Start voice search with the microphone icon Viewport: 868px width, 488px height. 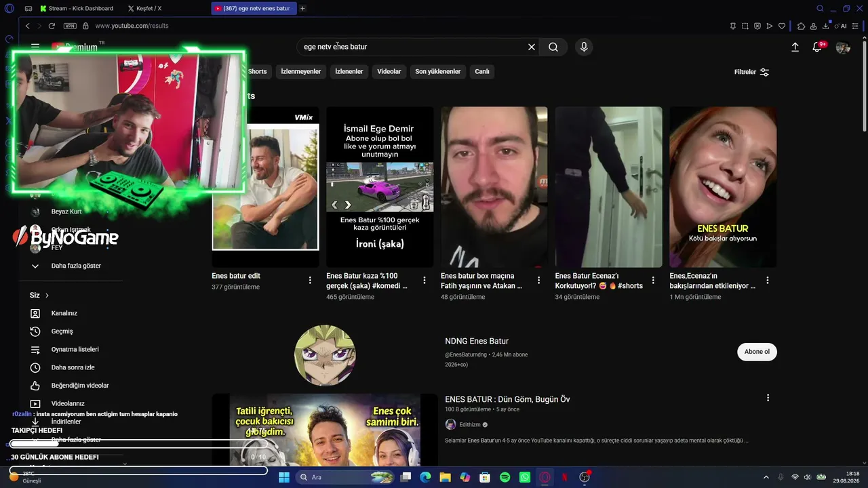tap(584, 47)
